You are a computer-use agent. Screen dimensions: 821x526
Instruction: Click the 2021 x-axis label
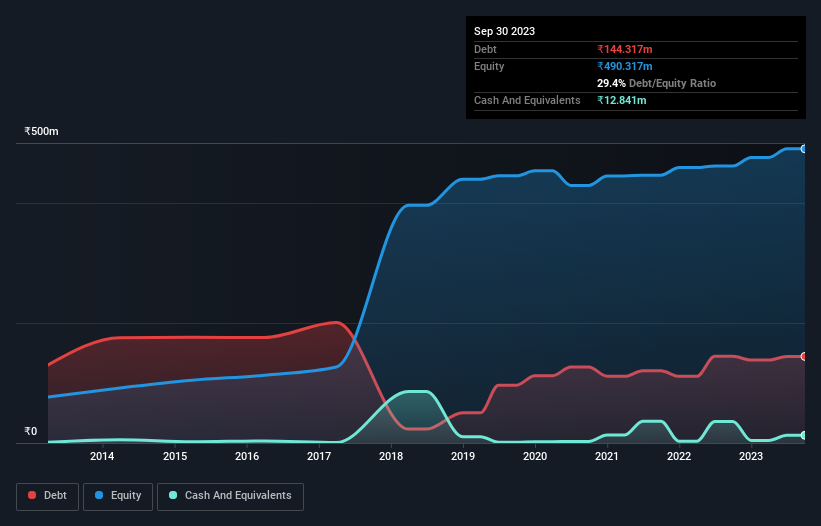pos(607,456)
